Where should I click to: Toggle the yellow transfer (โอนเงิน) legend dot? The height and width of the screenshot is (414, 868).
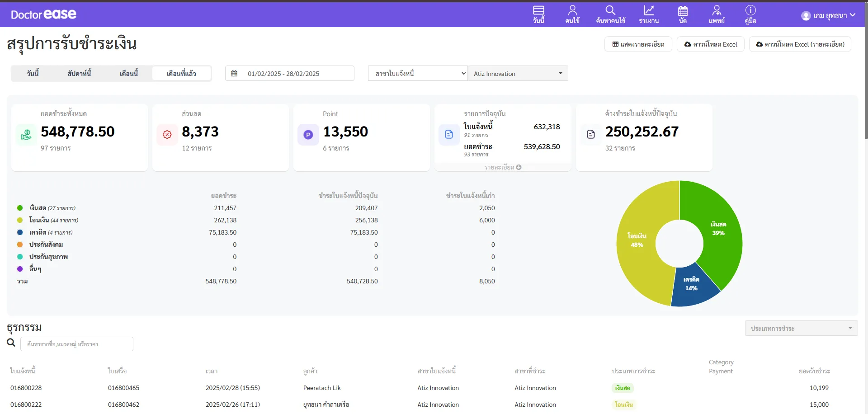click(x=20, y=220)
